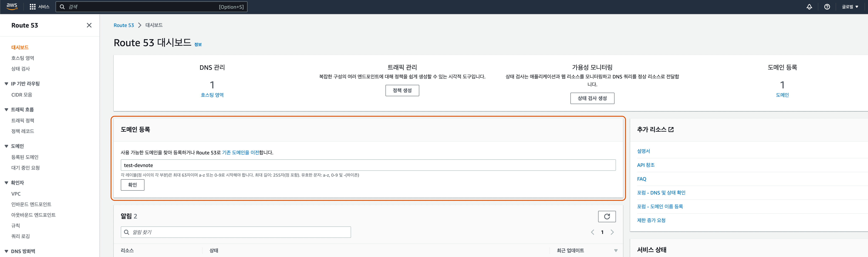Select 대시보드 in sidebar
The height and width of the screenshot is (257, 868).
(20, 48)
